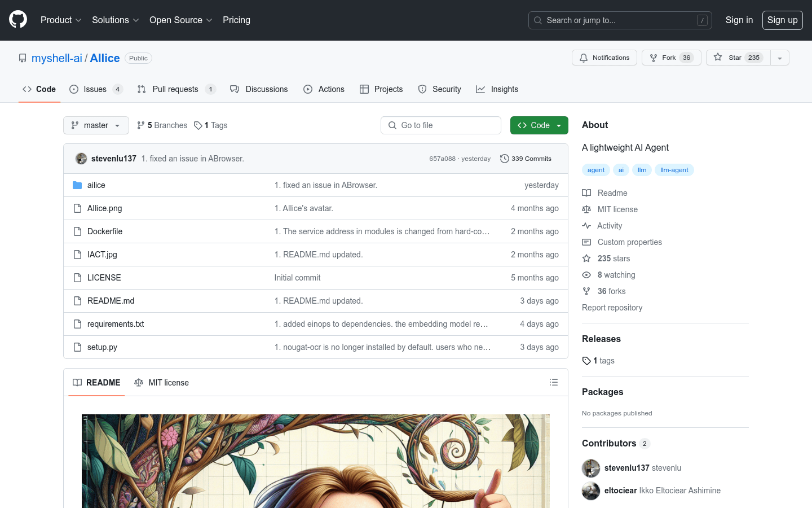Switch to the Pull requests tab
This screenshot has height=508, width=812.
175,89
